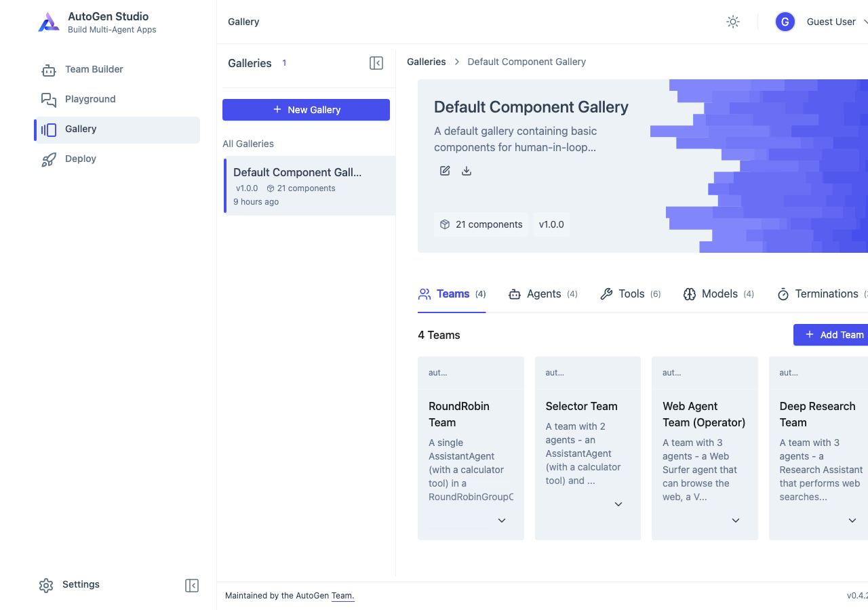This screenshot has height=610, width=868.
Task: Expand the Deep Research Team card
Action: click(x=852, y=521)
